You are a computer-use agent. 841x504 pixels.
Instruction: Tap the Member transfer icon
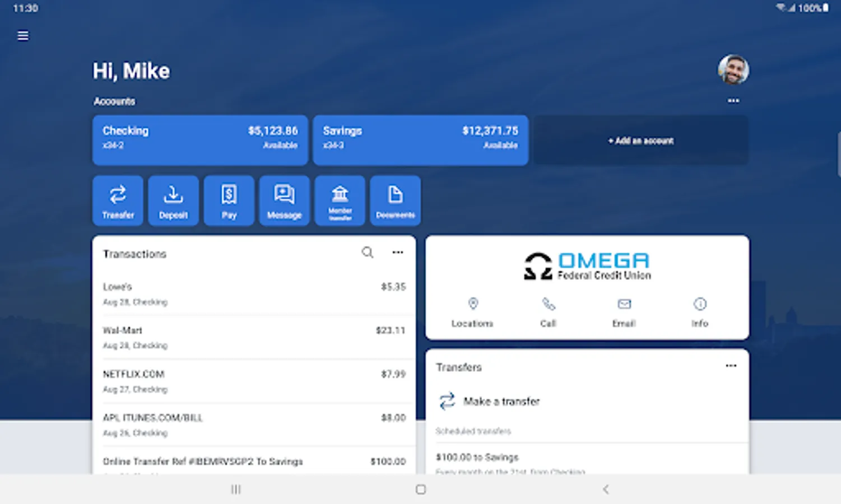pyautogui.click(x=340, y=200)
